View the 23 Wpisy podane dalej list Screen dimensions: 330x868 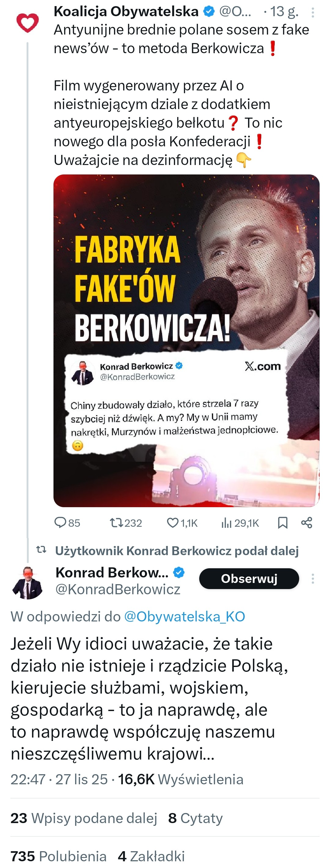(84, 818)
